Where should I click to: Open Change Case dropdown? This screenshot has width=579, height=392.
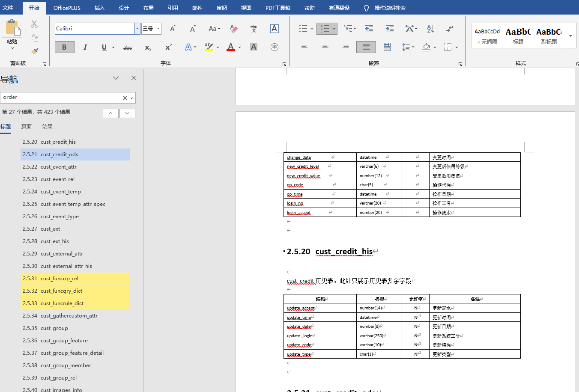214,29
